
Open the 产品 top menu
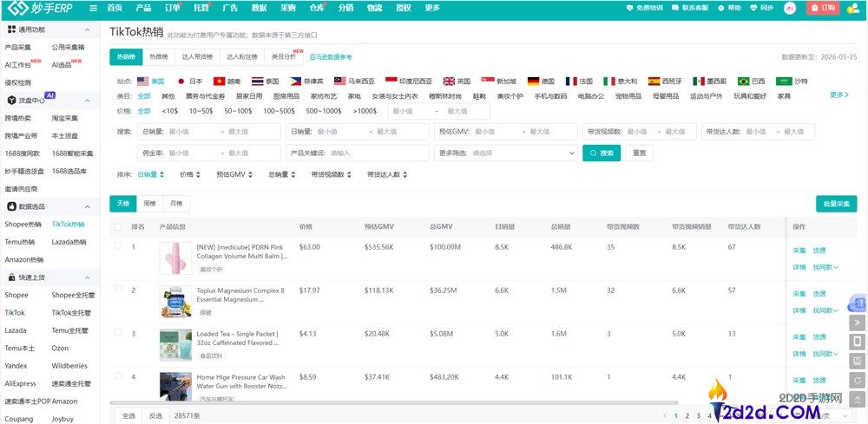point(143,9)
